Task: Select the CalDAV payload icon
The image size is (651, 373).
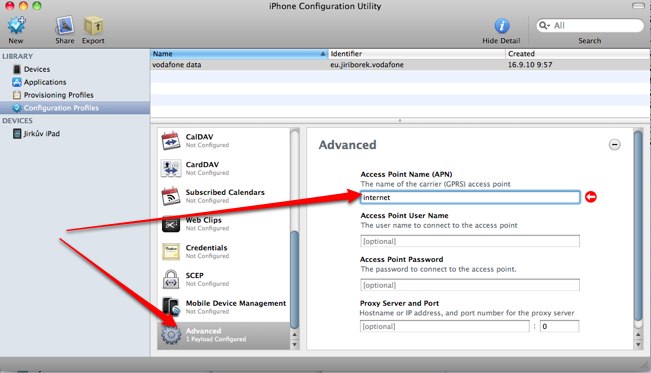Action: pyautogui.click(x=171, y=141)
